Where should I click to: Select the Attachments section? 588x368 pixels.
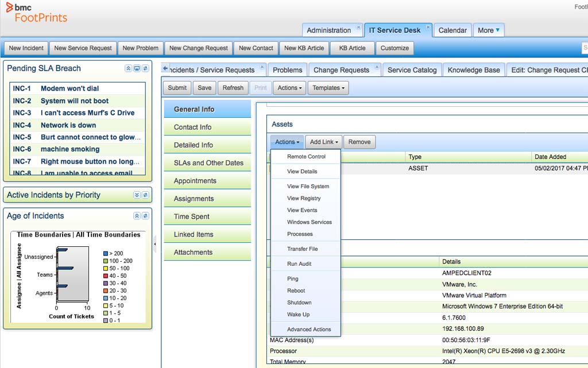click(x=207, y=252)
